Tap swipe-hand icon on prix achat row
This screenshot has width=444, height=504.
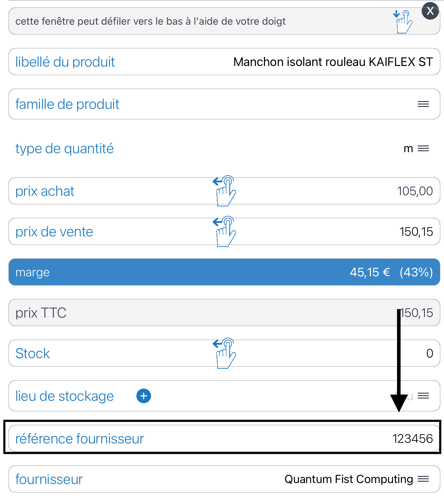coord(225,191)
